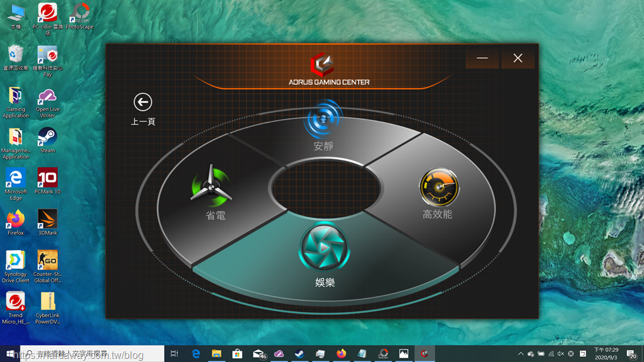The image size is (644, 362).
Task: Open CyberLink PowerDVD zip folder icon
Action: coord(48,308)
